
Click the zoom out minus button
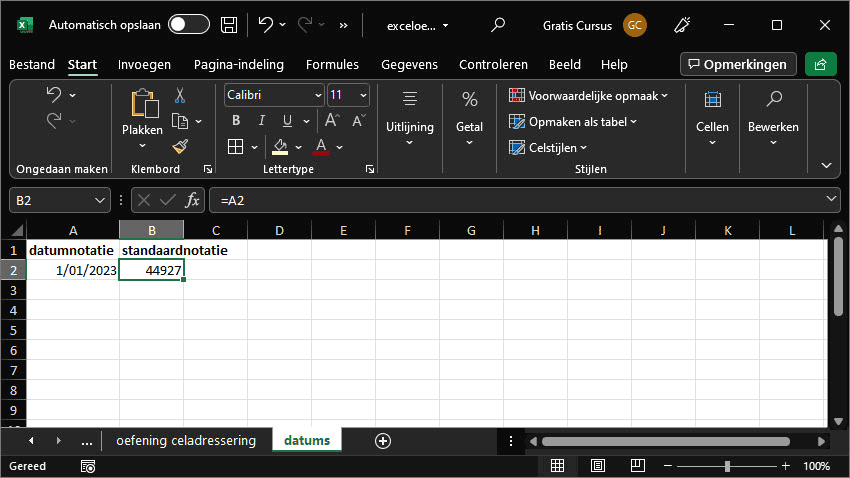pos(668,466)
